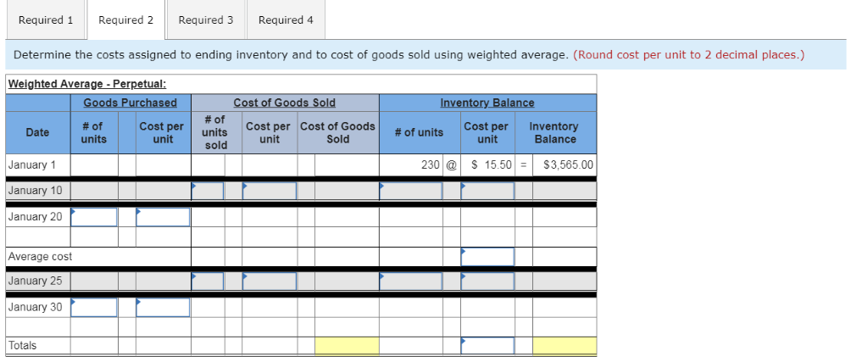Click the '# of units sold' column header
This screenshot has height=362, width=868.
coord(214,132)
